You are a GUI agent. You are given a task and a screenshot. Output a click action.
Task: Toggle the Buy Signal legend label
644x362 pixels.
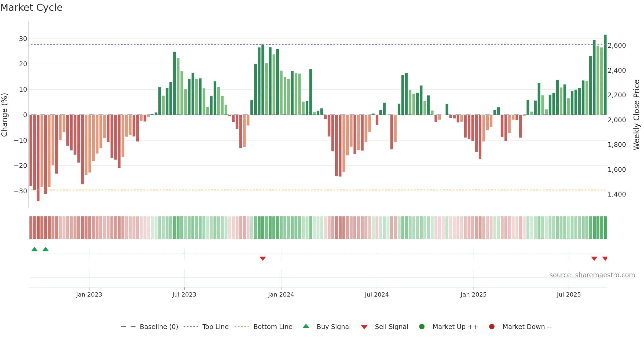point(334,327)
